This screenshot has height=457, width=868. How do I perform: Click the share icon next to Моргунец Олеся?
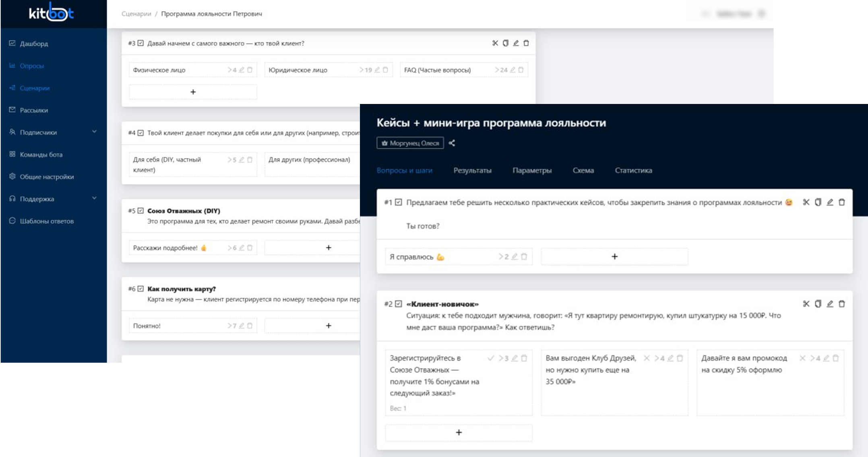pos(452,143)
